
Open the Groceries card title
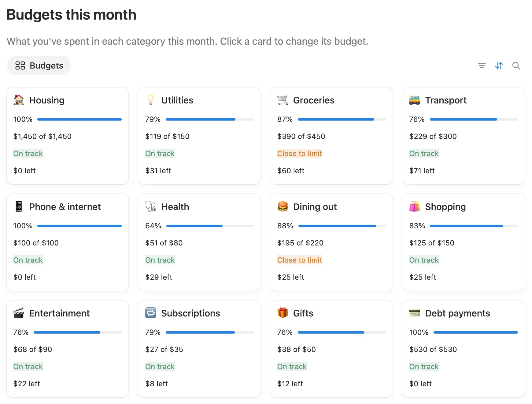[x=314, y=100]
